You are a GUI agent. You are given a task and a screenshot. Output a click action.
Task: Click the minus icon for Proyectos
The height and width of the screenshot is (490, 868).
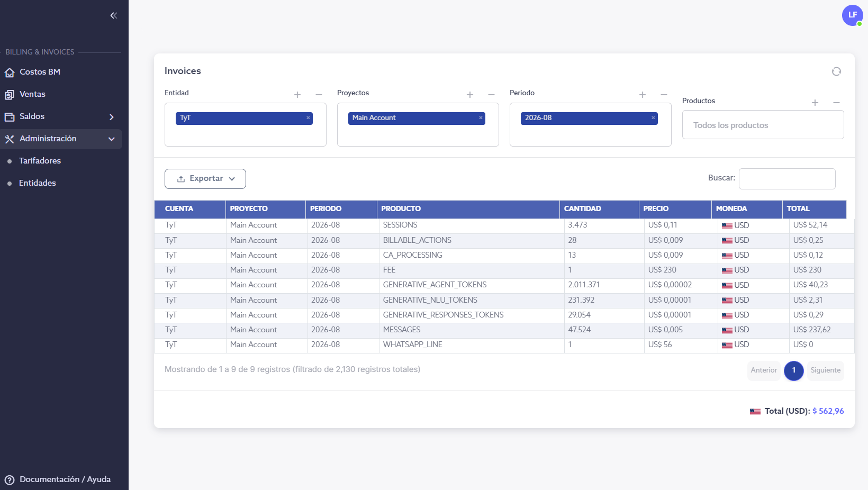[x=491, y=95]
